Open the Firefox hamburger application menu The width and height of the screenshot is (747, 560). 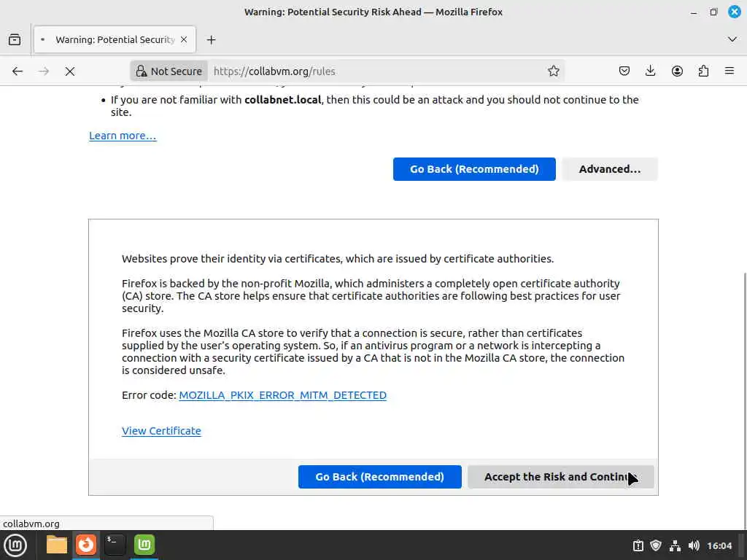point(729,71)
